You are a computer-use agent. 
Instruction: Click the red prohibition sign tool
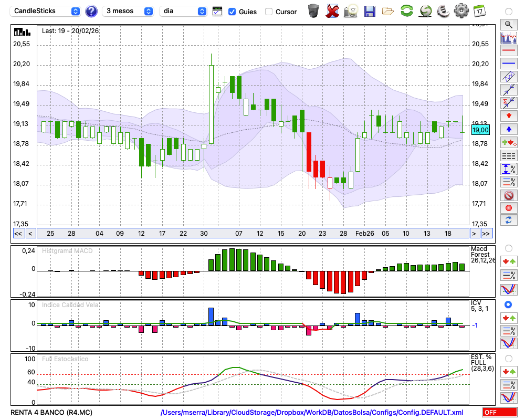point(508,195)
